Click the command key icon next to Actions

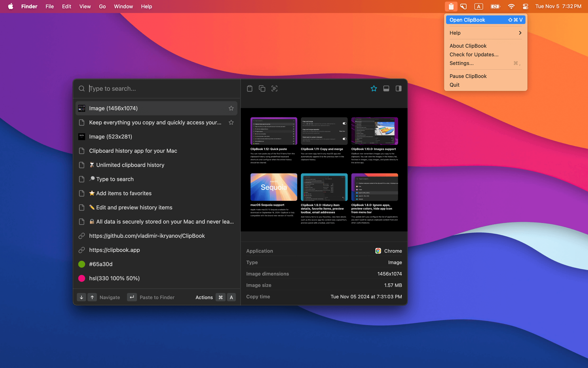pos(221,297)
